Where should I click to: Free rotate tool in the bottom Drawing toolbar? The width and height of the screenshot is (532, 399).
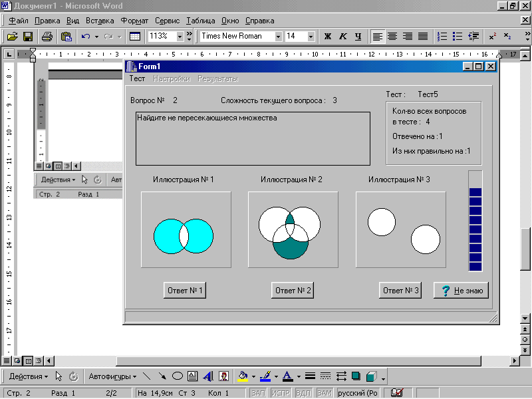[74, 376]
